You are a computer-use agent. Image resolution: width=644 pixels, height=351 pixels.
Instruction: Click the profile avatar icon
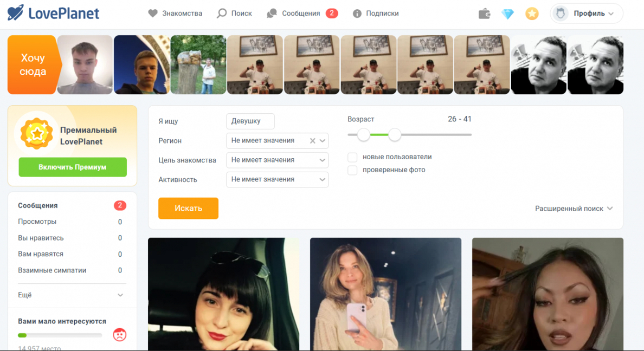click(x=561, y=14)
